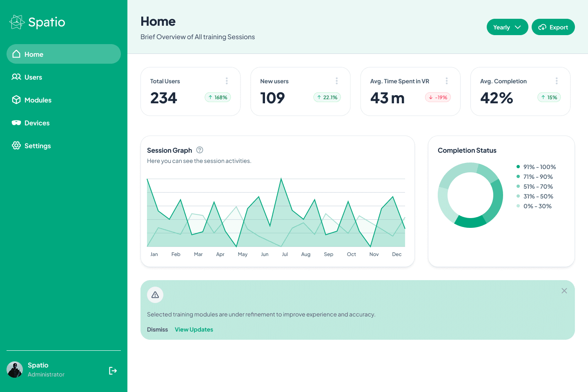The height and width of the screenshot is (392, 588).
Task: Click the Spatio logo icon
Action: point(16,22)
